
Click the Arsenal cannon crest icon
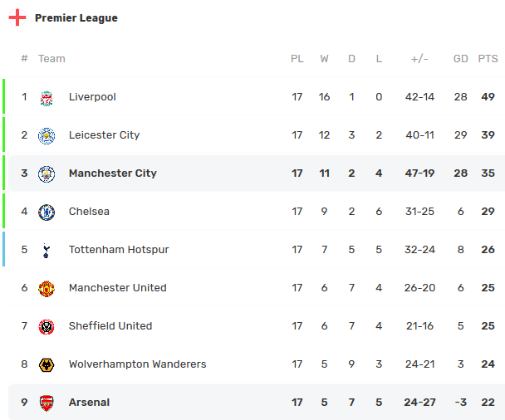[47, 403]
